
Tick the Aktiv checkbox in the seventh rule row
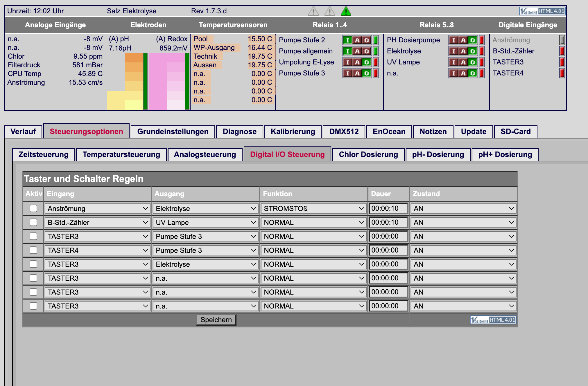pos(33,292)
